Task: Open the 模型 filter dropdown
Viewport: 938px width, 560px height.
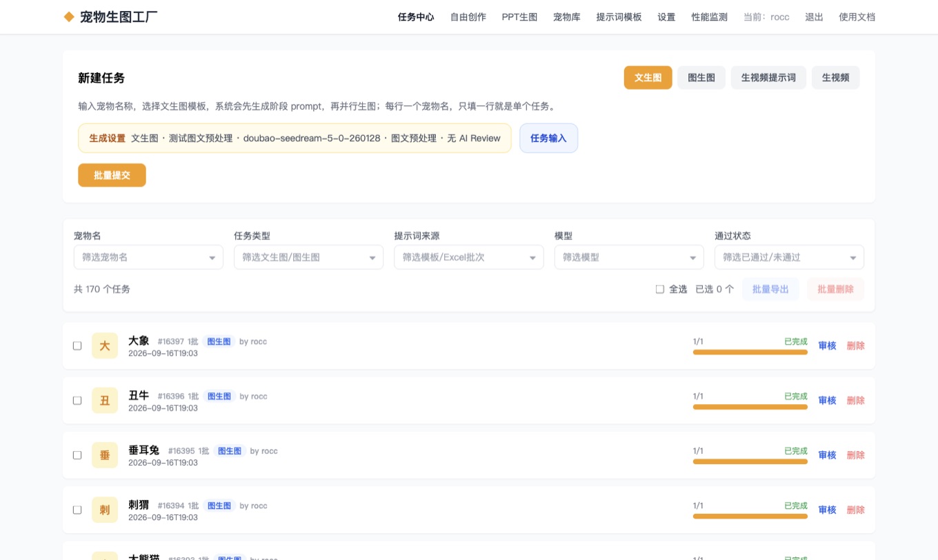Action: [629, 257]
